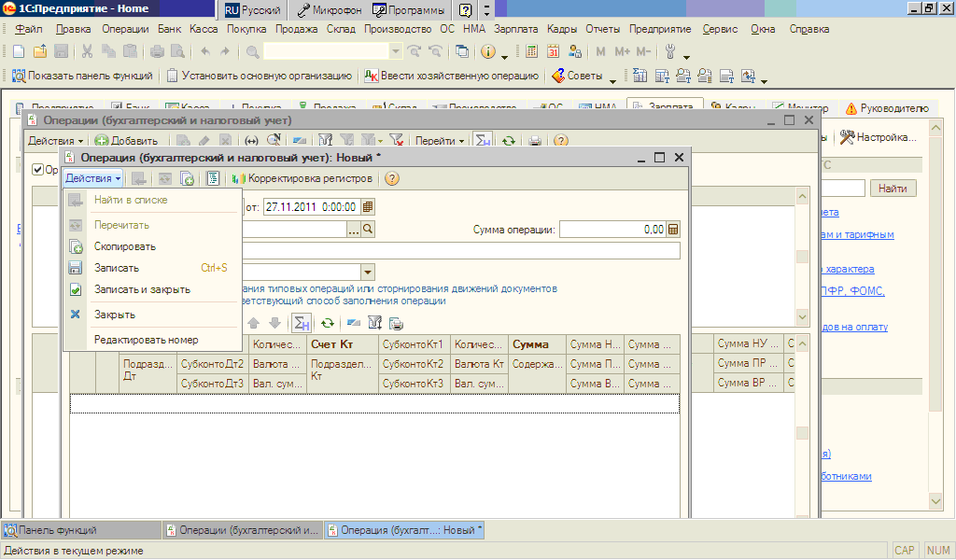Click the calculator icon by Сумма операции
The height and width of the screenshot is (560, 956).
pyautogui.click(x=673, y=230)
